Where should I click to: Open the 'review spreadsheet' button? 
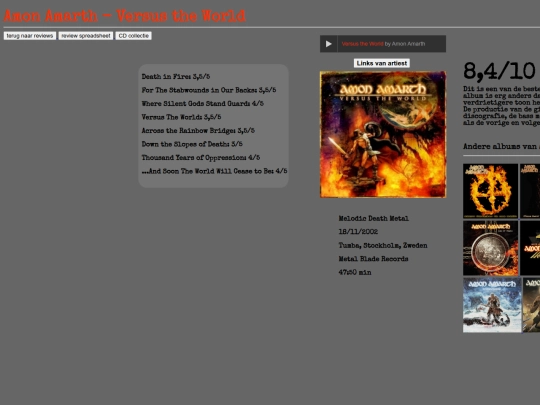pyautogui.click(x=86, y=36)
